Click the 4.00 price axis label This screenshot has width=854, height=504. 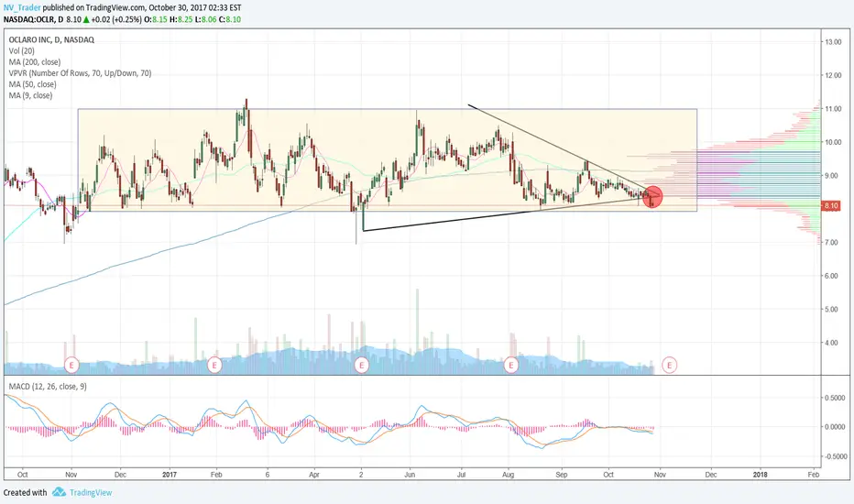click(833, 343)
